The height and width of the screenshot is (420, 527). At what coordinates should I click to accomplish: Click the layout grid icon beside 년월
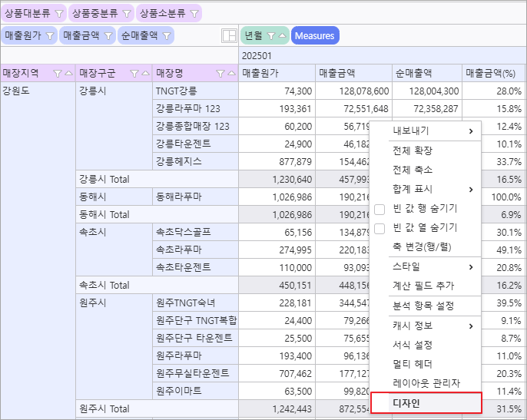pos(228,35)
